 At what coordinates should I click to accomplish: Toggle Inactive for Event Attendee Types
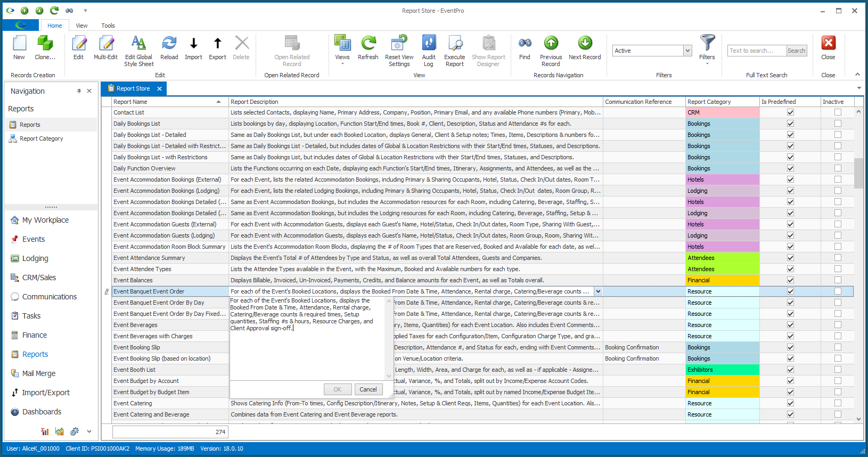click(x=838, y=269)
